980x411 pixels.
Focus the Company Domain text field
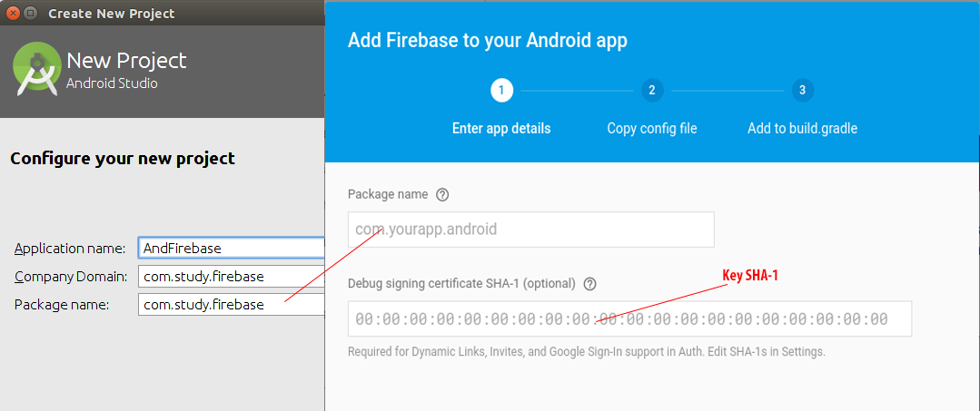[232, 276]
